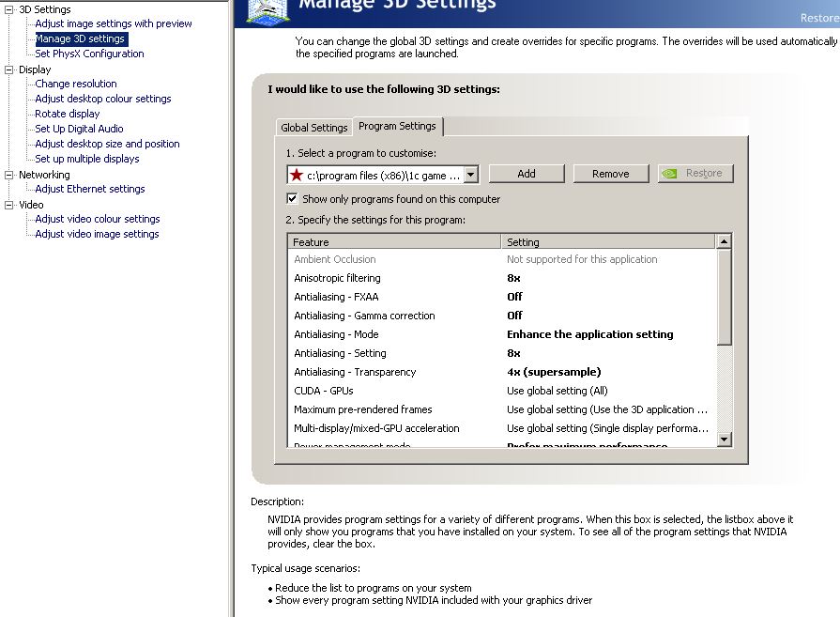Click the NVIDIA logo on Restore button
Screen dimensions: 840x617
click(669, 173)
